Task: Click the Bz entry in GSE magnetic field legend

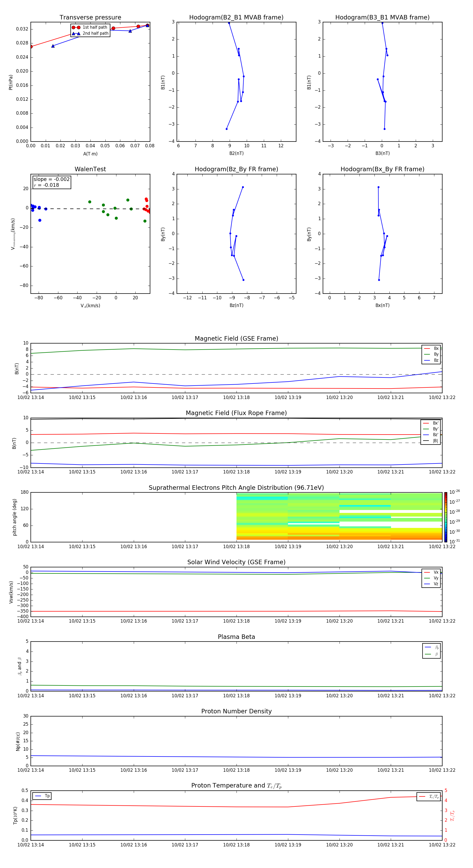Action: 431,360
